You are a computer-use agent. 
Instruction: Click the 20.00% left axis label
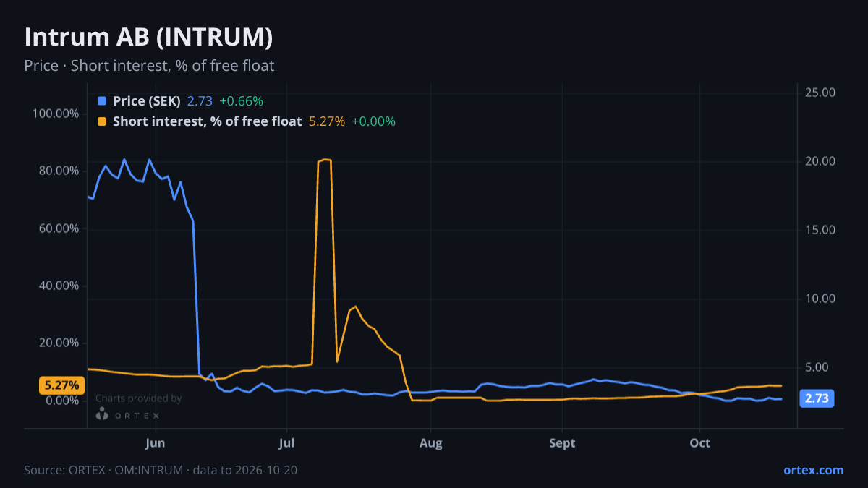tap(59, 343)
